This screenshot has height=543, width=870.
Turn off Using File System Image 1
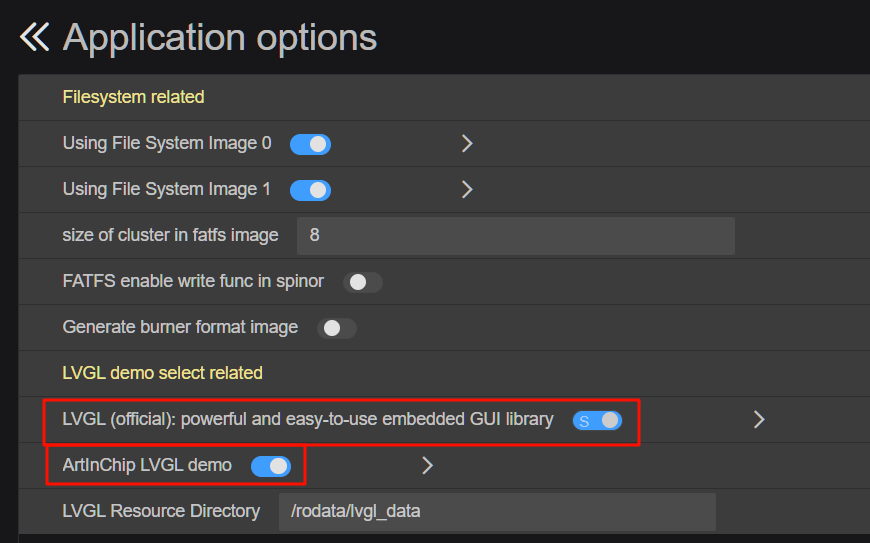point(311,190)
